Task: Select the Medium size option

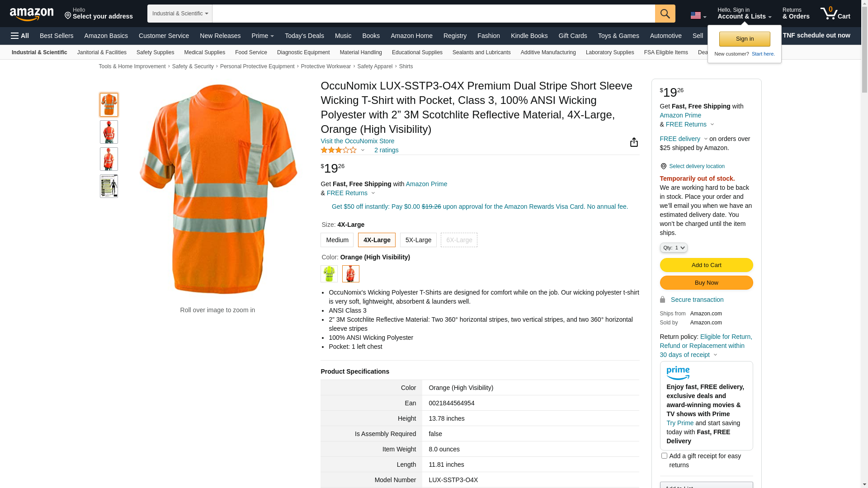Action: [x=337, y=240]
